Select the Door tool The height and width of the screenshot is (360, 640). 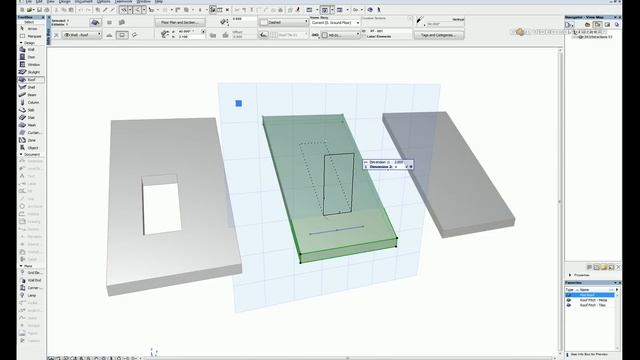tap(31, 57)
